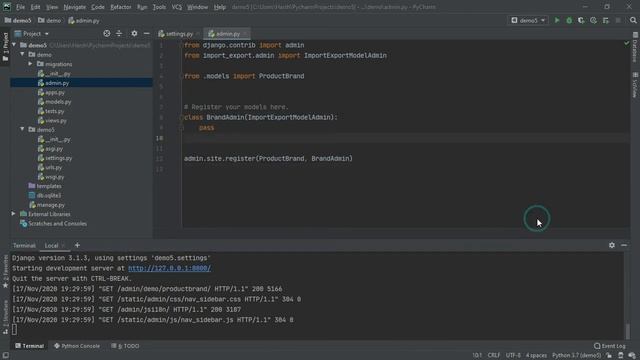
Task: Open the Refactor menu
Action: click(x=121, y=7)
